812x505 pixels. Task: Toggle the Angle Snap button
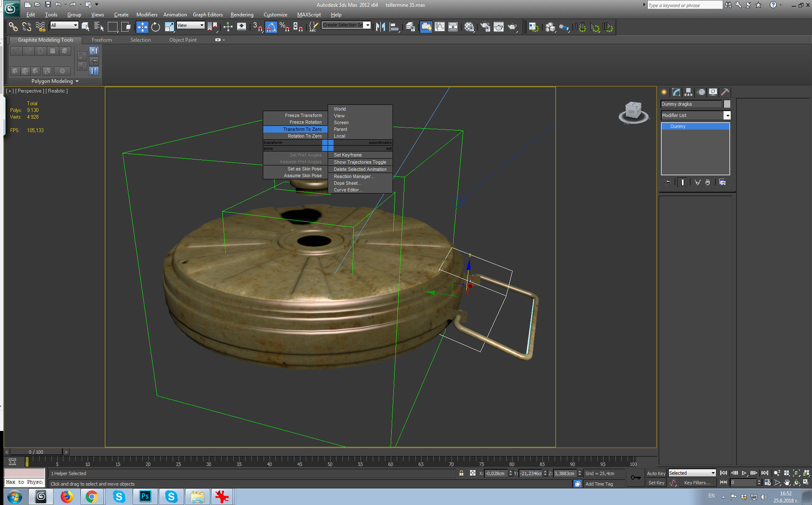pyautogui.click(x=271, y=27)
